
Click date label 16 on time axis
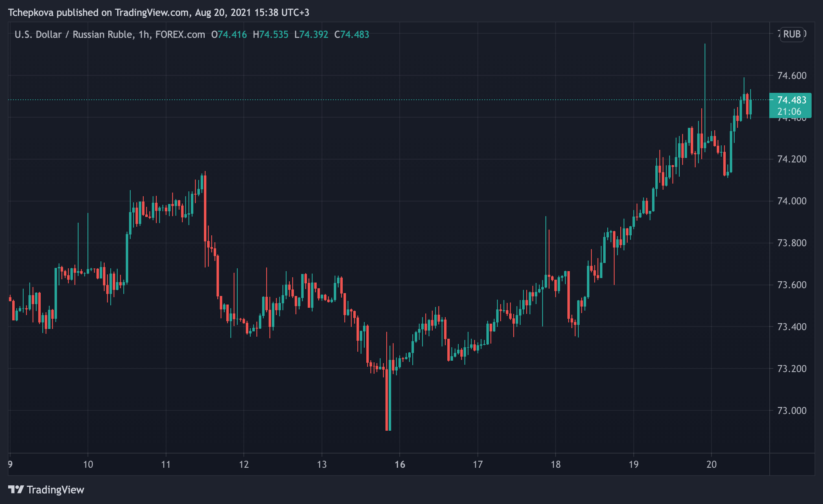(x=400, y=465)
